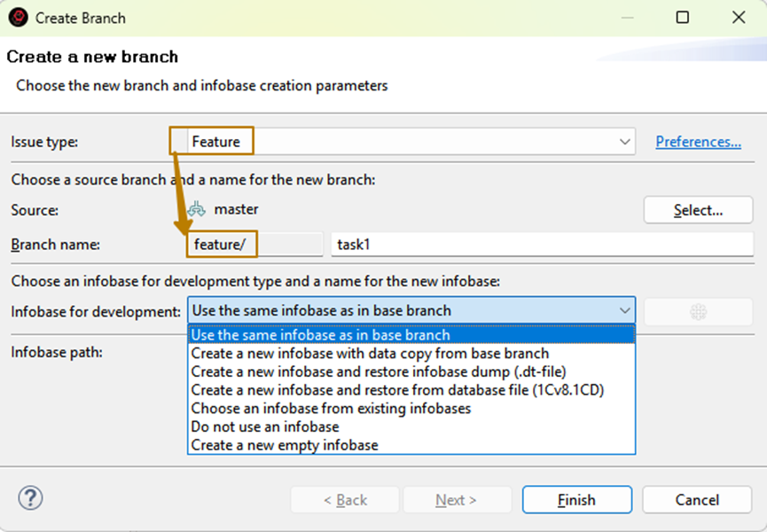Click the Select source branch button
The width and height of the screenshot is (767, 532).
[698, 210]
